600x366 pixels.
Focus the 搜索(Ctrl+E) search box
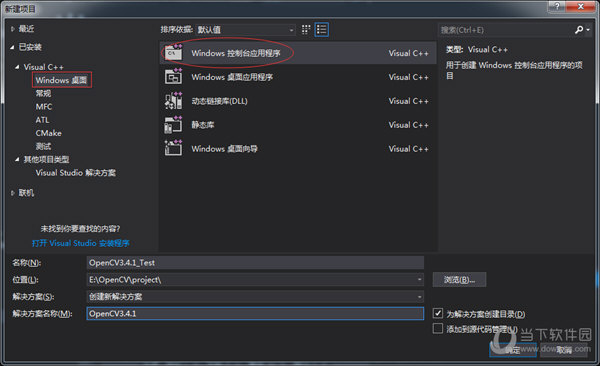[x=505, y=30]
